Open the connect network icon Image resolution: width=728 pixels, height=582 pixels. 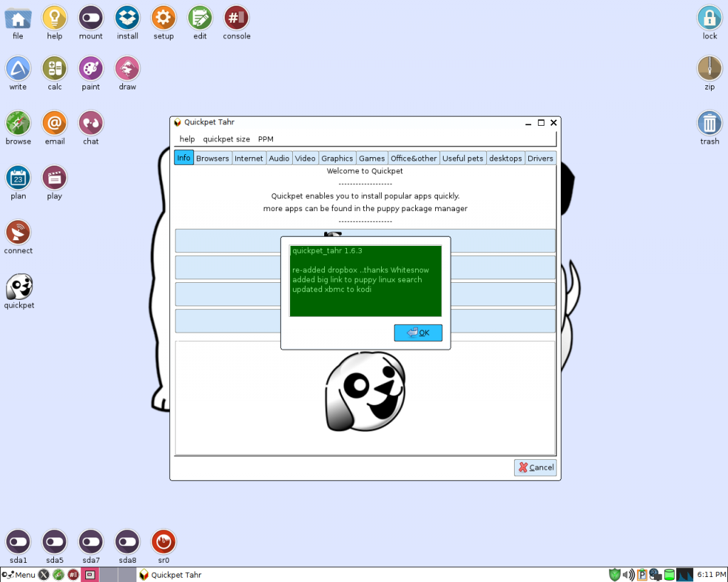click(x=18, y=232)
